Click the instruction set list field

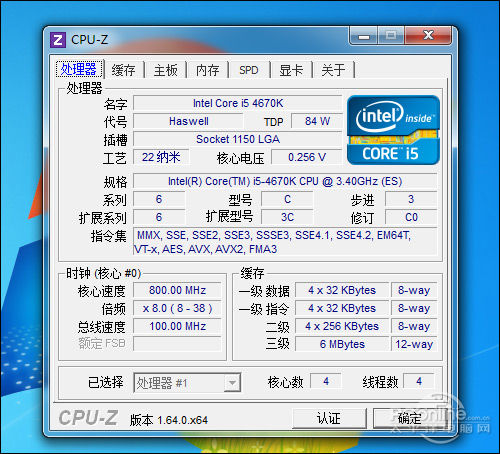(285, 242)
